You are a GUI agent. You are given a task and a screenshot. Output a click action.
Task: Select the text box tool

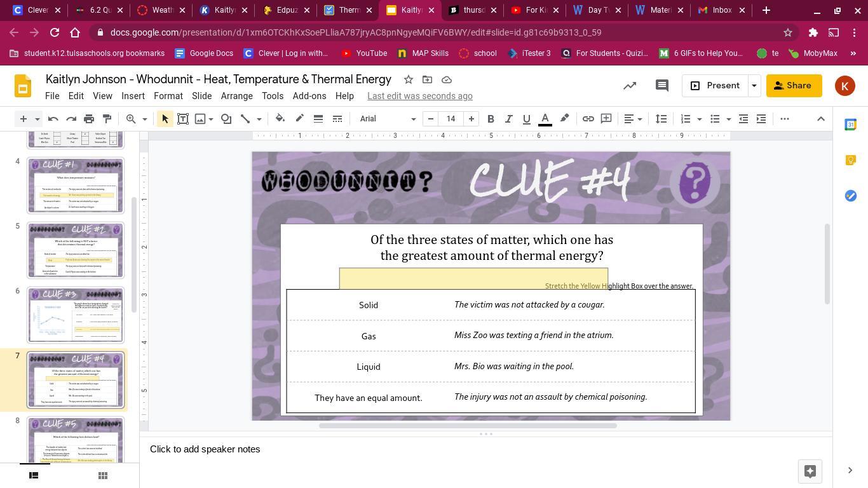click(x=182, y=119)
